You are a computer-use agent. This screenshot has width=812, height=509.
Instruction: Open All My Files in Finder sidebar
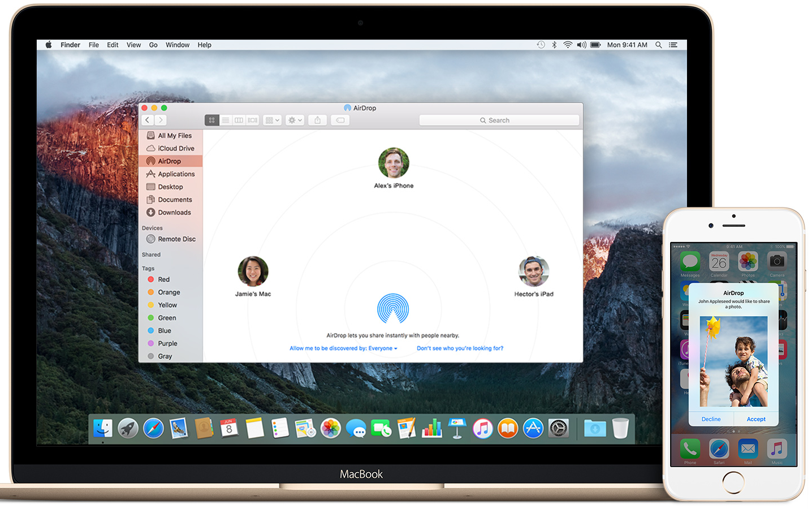click(x=170, y=136)
